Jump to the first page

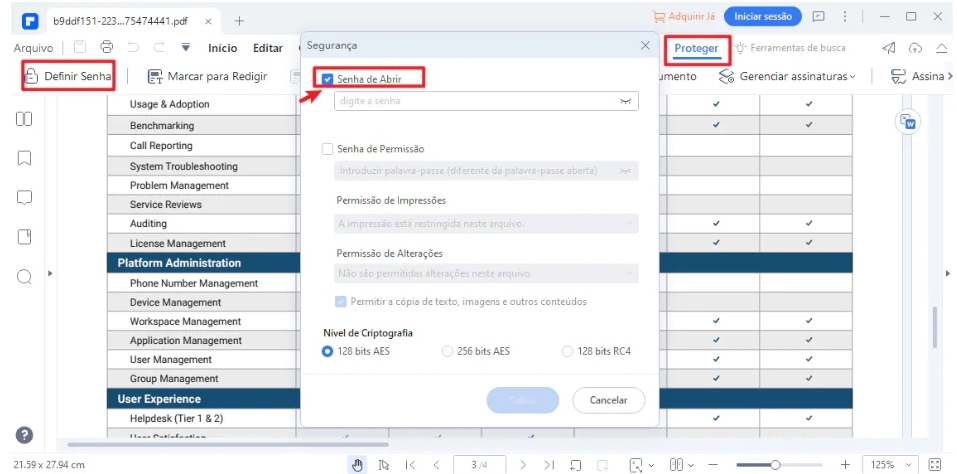click(x=410, y=464)
